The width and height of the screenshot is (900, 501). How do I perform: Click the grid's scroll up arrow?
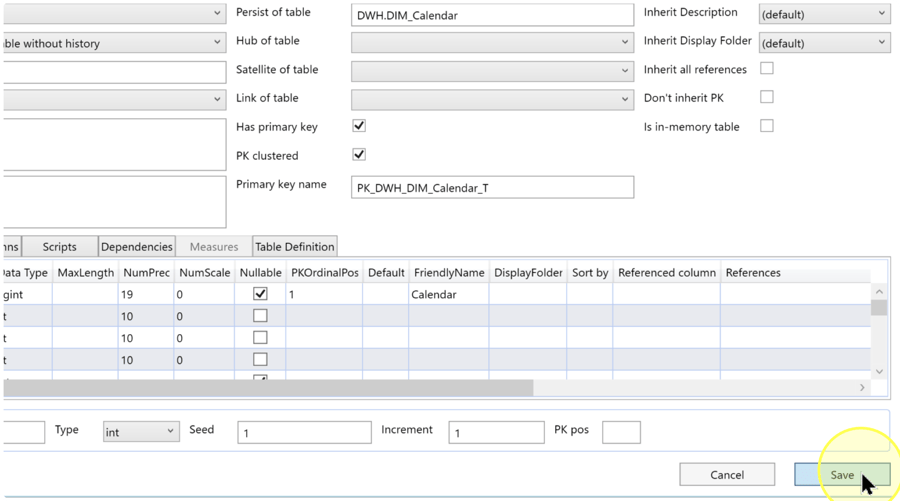click(x=879, y=292)
